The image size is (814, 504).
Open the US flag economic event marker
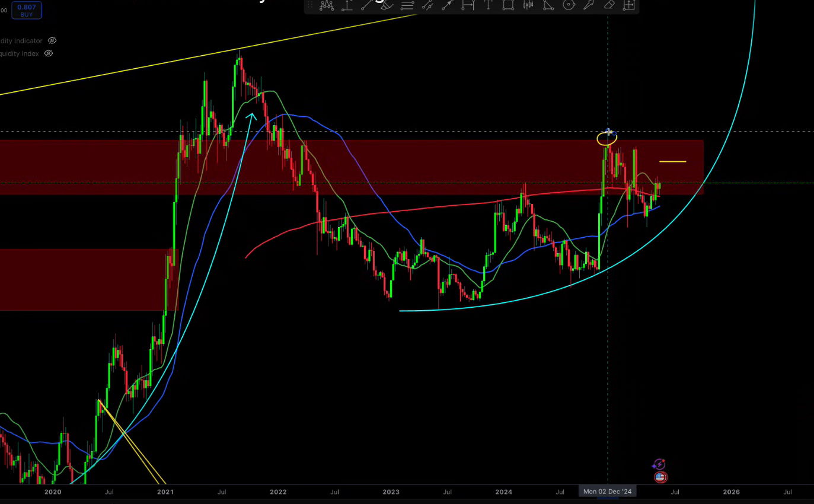click(x=660, y=477)
